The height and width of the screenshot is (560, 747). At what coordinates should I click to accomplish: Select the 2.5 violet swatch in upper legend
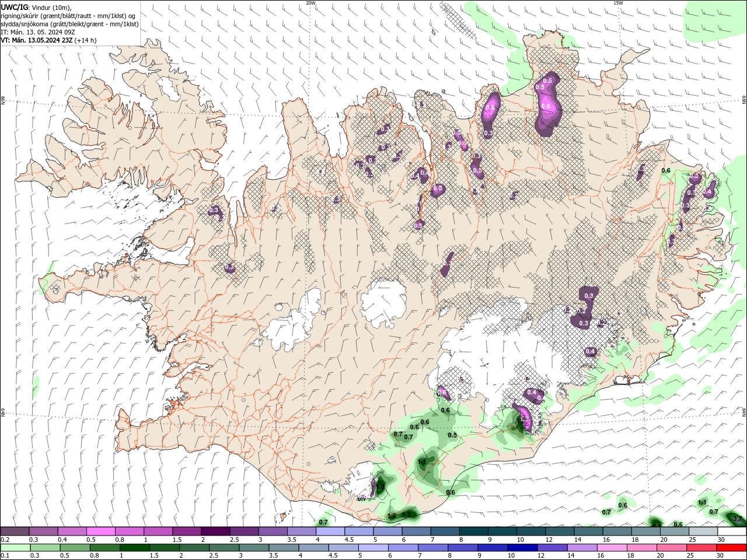click(244, 531)
